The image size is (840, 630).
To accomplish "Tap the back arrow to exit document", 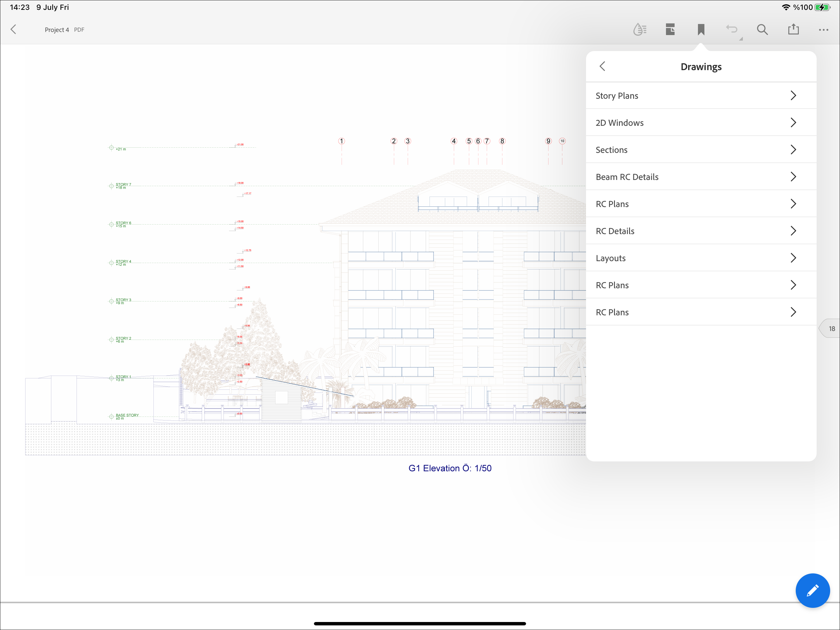I will point(14,30).
